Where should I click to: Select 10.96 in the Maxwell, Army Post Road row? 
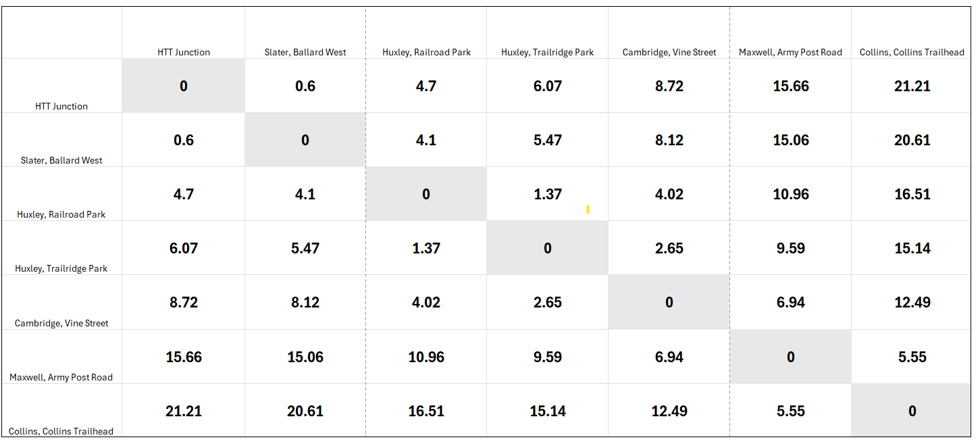coord(426,357)
